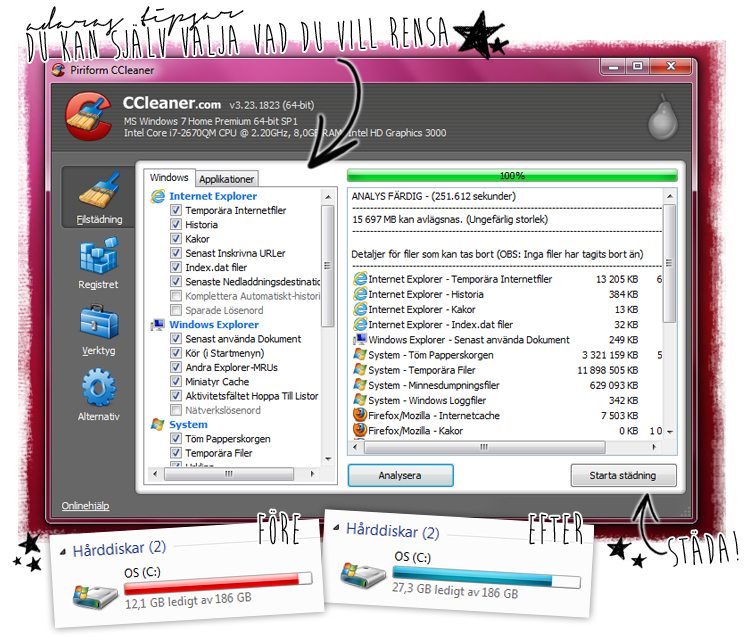Image resolution: width=750 pixels, height=637 pixels.
Task: Click the Firefox icon beside Firefox/Mozilla - Kakor
Action: click(x=360, y=430)
